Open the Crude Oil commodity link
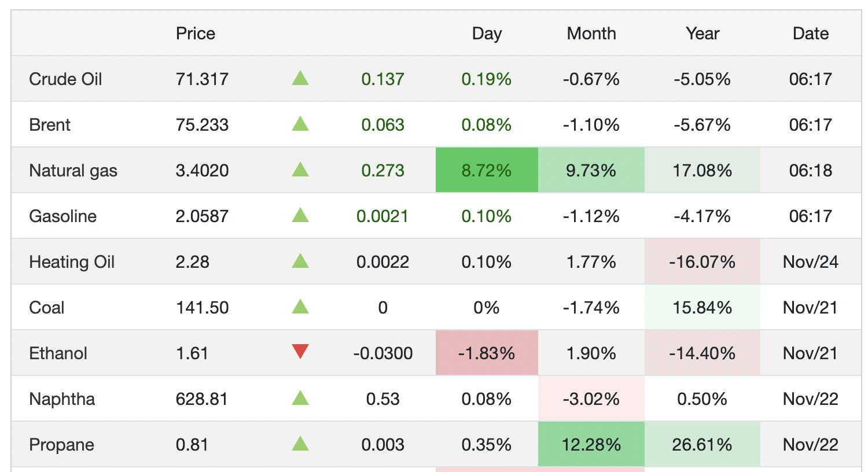The image size is (868, 472). pyautogui.click(x=65, y=79)
